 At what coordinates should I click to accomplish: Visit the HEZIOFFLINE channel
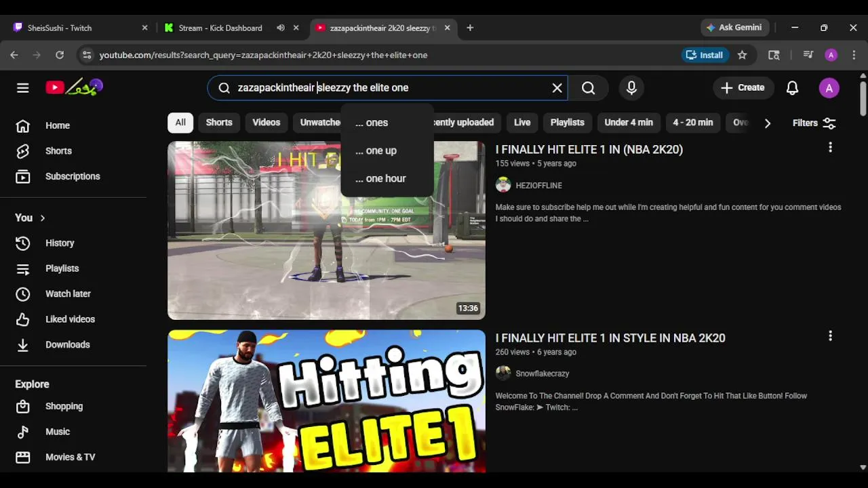538,185
